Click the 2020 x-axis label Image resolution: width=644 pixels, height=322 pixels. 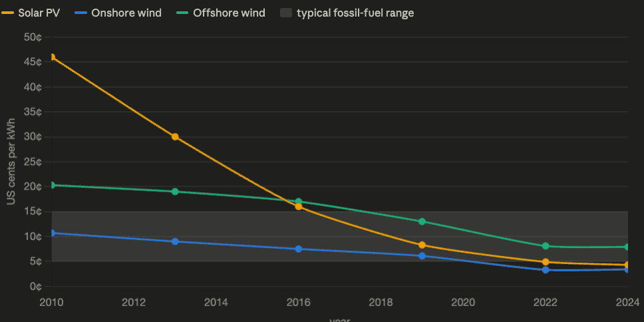(x=463, y=303)
